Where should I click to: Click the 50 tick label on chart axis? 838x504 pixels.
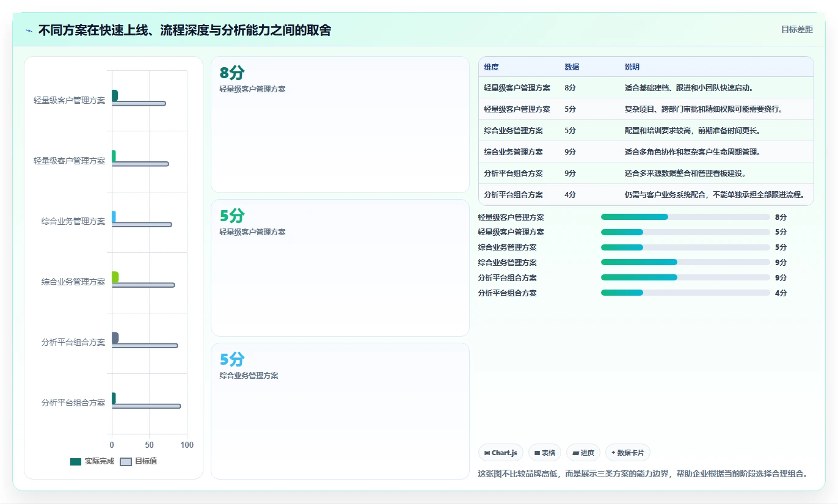[150, 445]
